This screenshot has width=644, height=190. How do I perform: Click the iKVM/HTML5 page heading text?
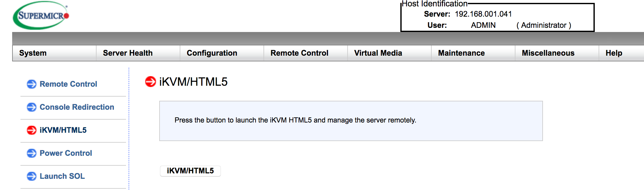click(x=193, y=82)
